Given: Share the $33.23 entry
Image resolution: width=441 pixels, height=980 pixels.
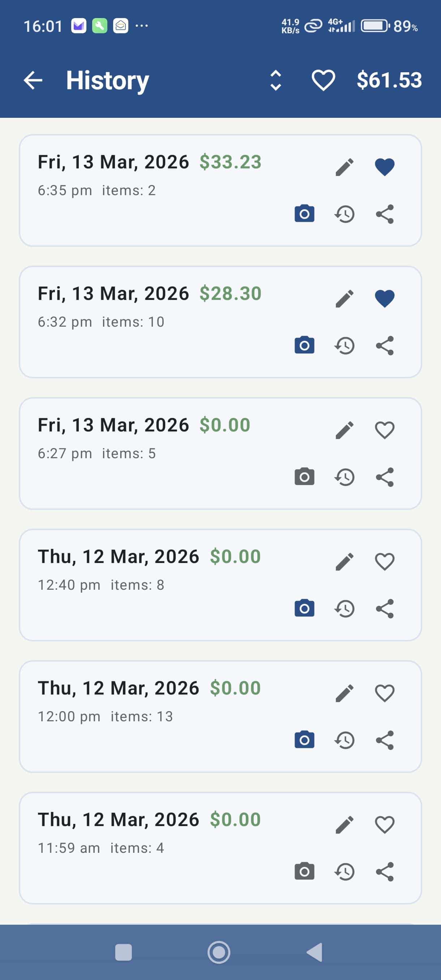Looking at the screenshot, I should 385,214.
